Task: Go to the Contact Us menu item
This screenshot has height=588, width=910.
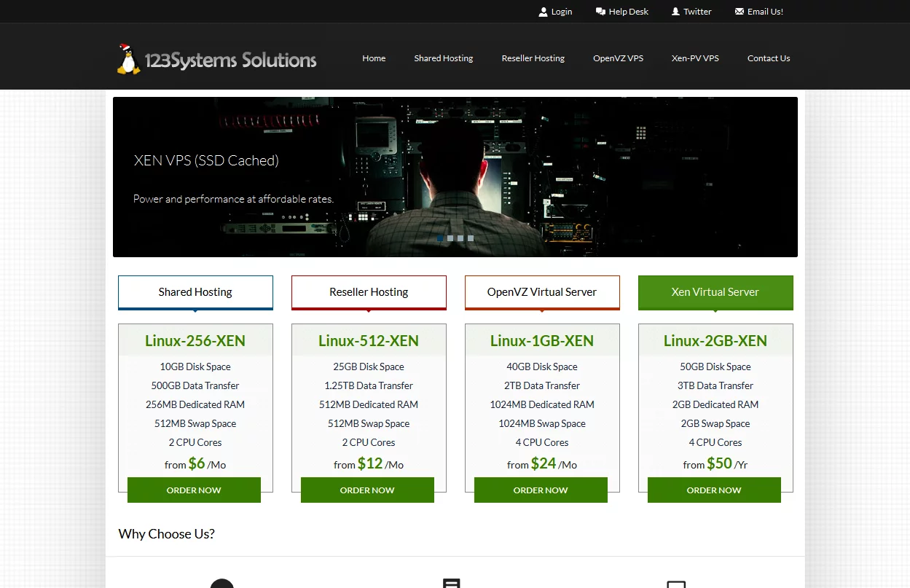Action: click(x=769, y=58)
